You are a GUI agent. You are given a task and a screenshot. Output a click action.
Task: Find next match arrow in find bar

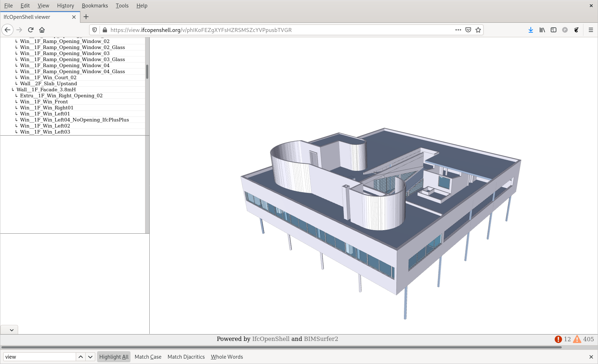pos(90,357)
